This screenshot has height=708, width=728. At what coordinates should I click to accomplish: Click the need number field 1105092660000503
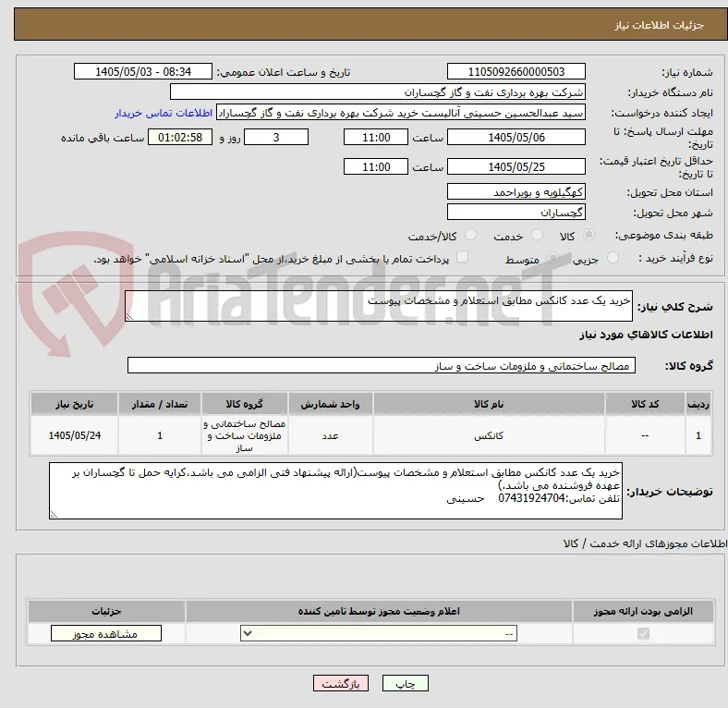(516, 72)
